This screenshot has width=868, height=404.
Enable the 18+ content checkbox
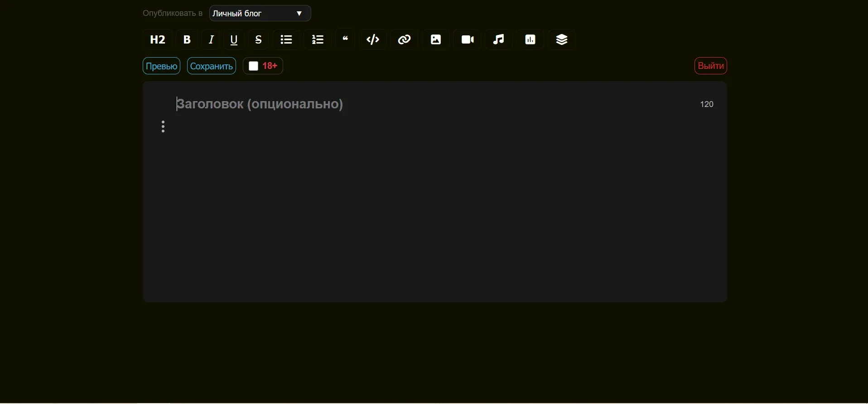254,67
